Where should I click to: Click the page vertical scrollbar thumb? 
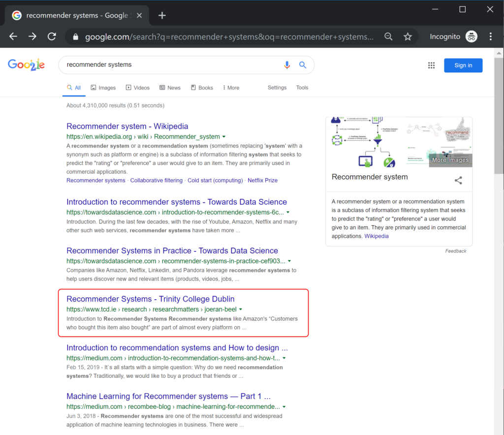pos(499,116)
